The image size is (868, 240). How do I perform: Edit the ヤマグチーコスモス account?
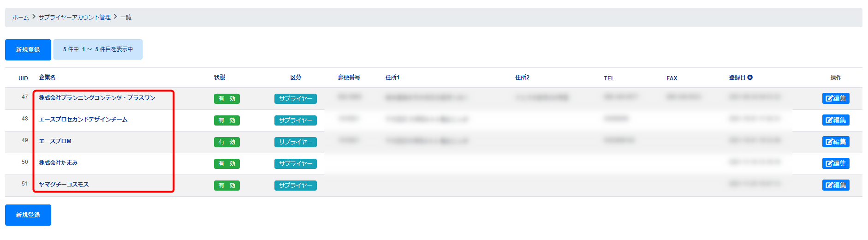835,185
